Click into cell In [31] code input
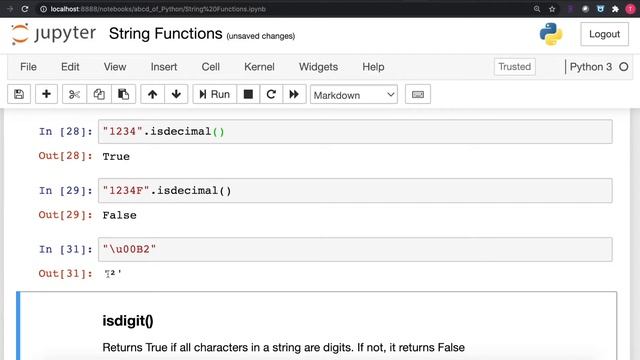The height and width of the screenshot is (360, 640). coord(355,249)
